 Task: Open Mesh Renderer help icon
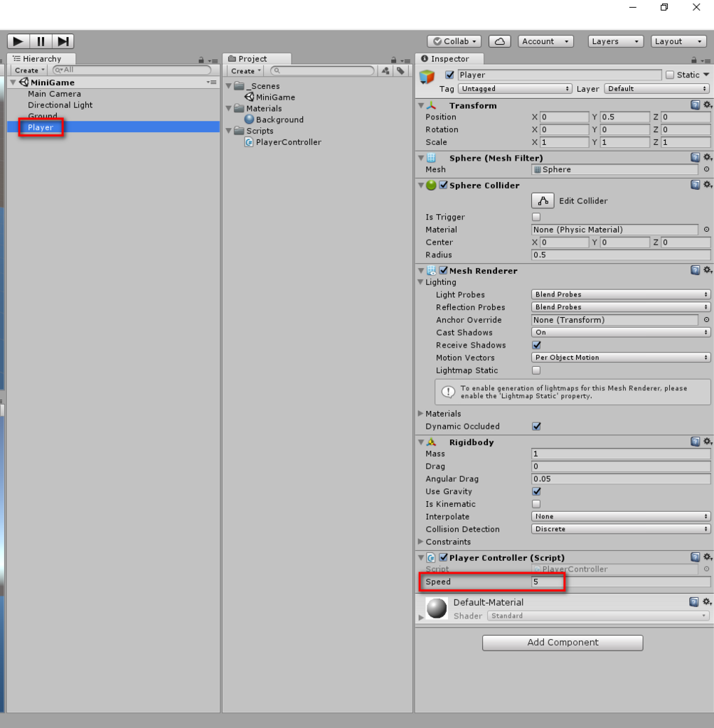pyautogui.click(x=695, y=270)
